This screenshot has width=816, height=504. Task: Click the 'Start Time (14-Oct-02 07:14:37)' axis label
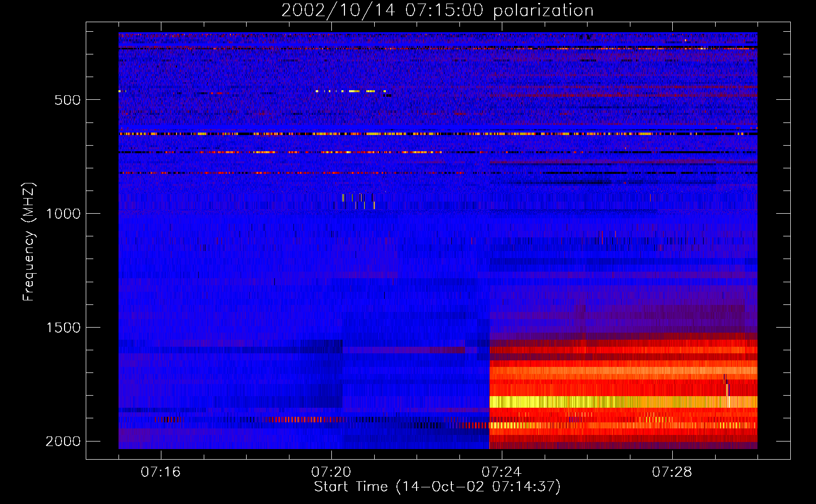(437, 487)
